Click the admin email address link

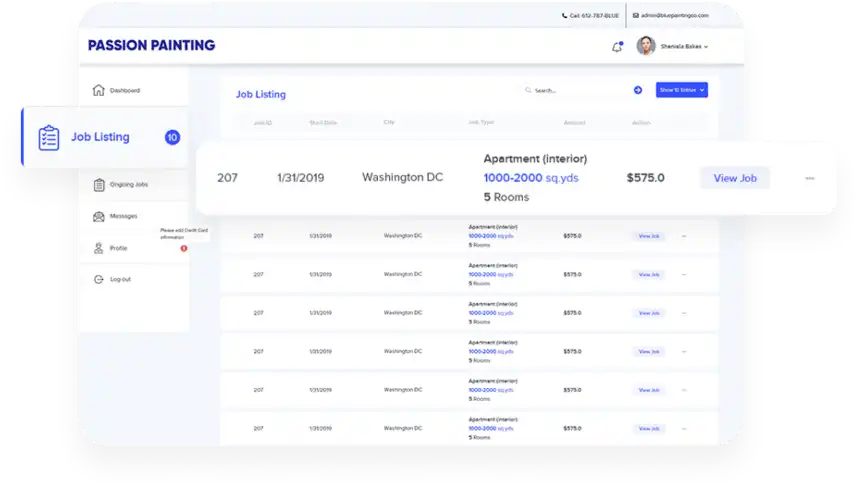point(675,16)
